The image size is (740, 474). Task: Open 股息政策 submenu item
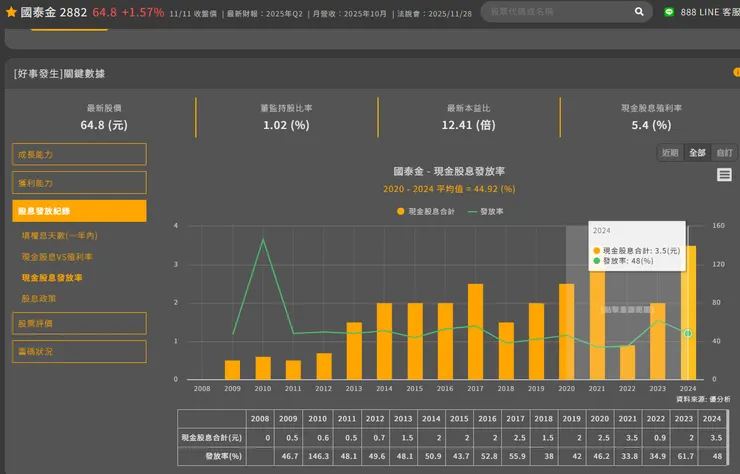click(x=39, y=298)
